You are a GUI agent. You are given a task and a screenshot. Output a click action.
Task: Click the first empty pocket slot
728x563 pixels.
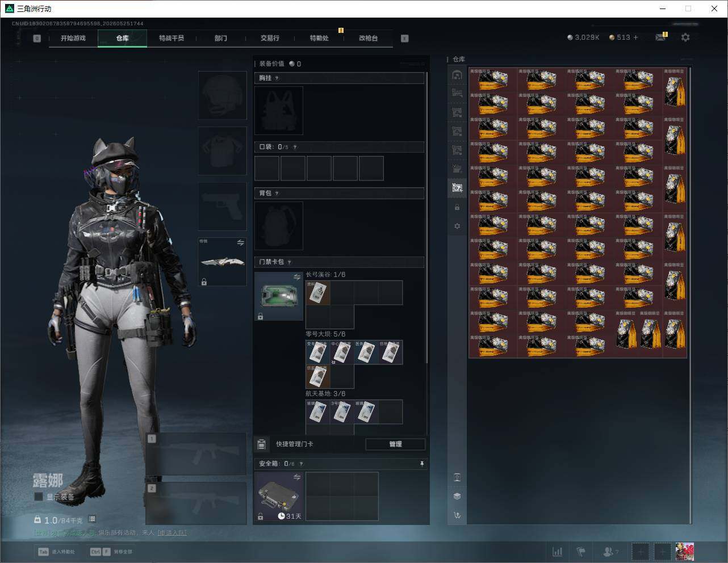pyautogui.click(x=267, y=169)
